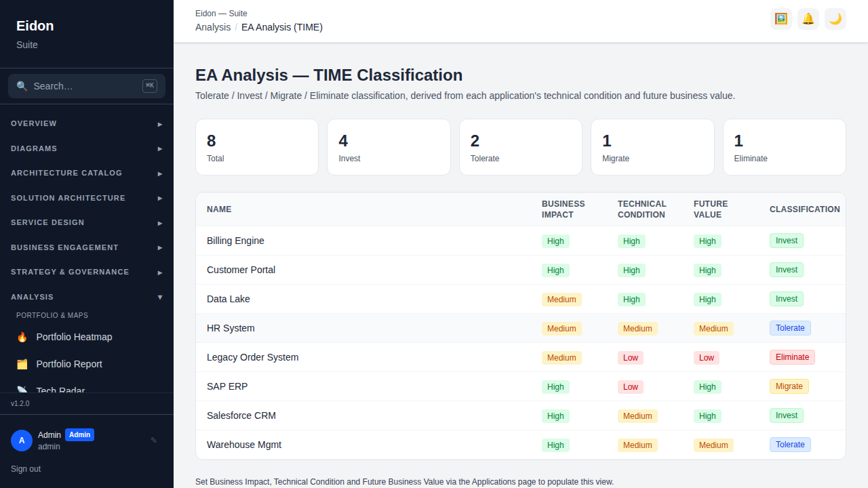Click the Eidon brand title
Image resolution: width=868 pixels, height=488 pixels.
click(35, 26)
